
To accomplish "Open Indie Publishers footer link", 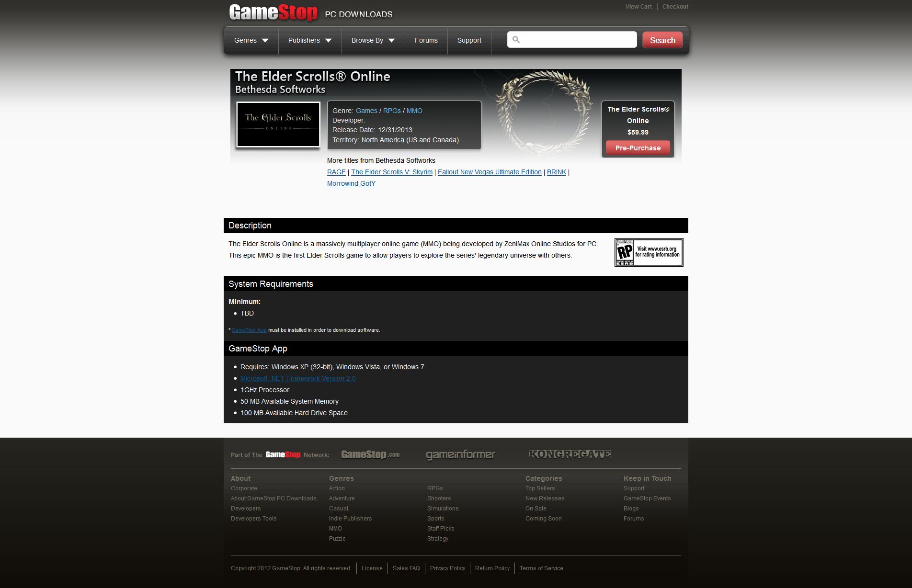I will click(x=351, y=519).
